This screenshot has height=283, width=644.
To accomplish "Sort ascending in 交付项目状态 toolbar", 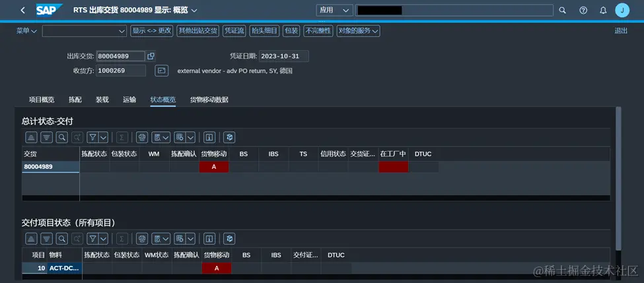I will point(31,238).
